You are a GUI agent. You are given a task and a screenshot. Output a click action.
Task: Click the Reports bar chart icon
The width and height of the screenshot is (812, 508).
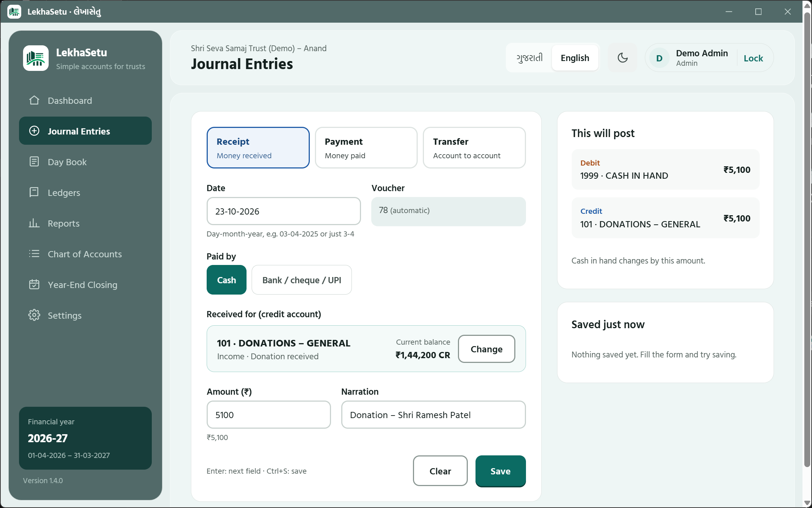[34, 223]
